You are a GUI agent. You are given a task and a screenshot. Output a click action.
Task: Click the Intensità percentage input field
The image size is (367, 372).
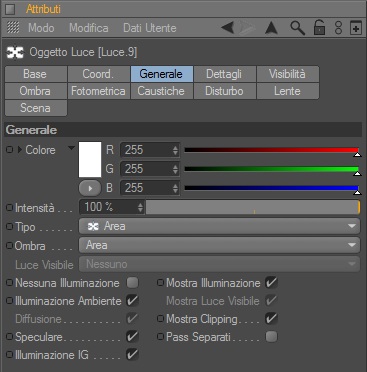(x=112, y=207)
